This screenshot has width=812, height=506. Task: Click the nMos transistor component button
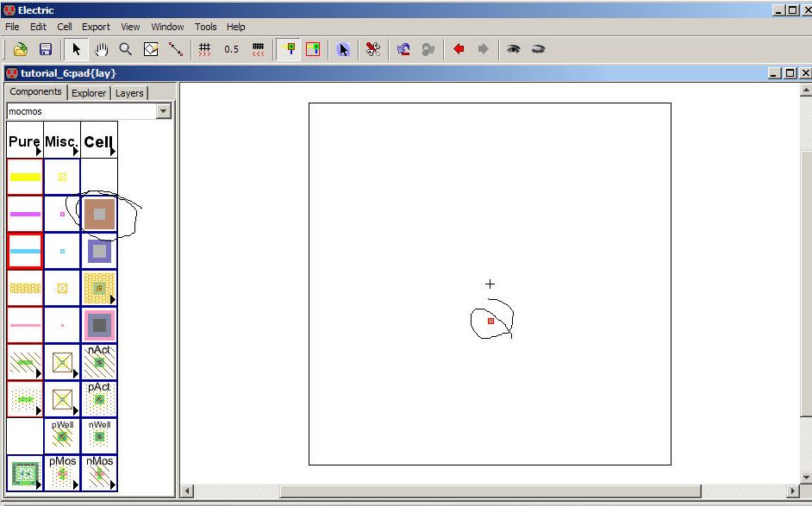pyautogui.click(x=99, y=473)
